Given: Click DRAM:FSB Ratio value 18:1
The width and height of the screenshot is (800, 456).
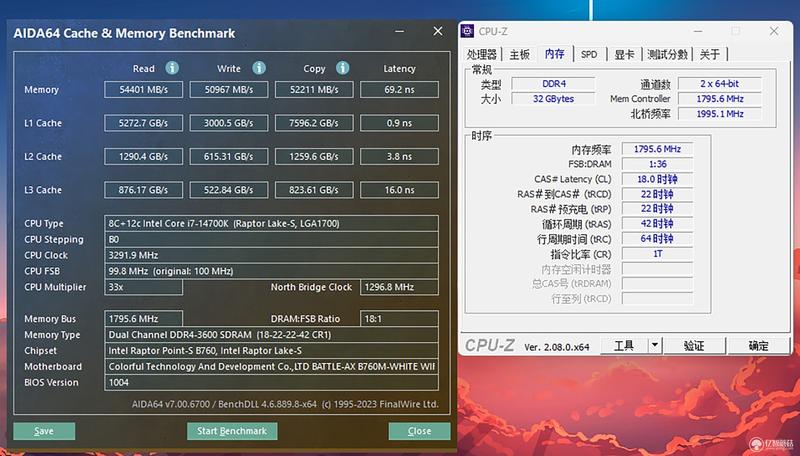Looking at the screenshot, I should (399, 319).
